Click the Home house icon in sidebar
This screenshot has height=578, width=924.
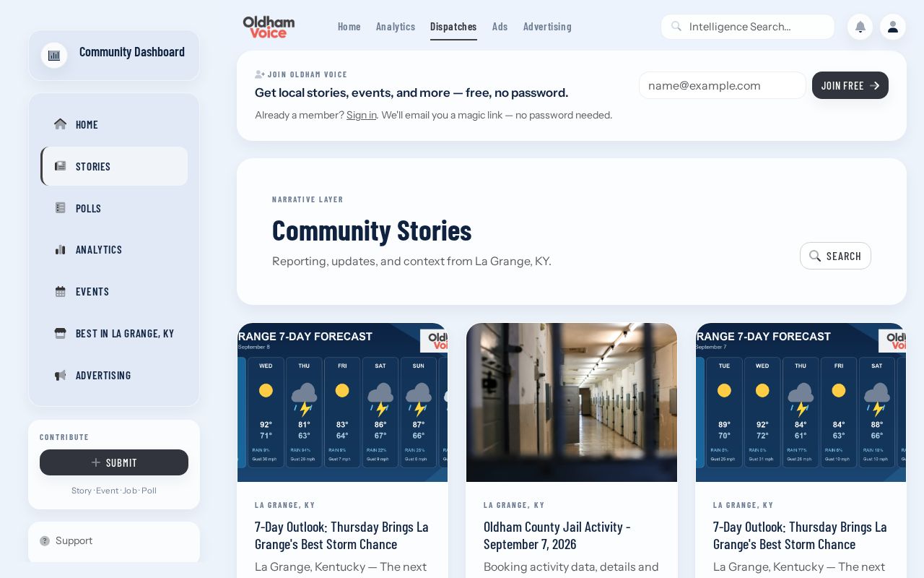pyautogui.click(x=61, y=124)
